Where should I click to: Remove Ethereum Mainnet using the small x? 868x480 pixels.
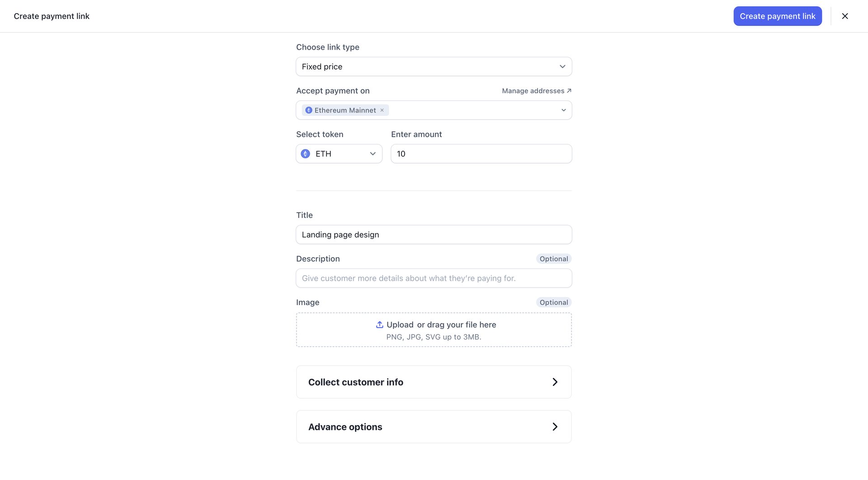[382, 110]
